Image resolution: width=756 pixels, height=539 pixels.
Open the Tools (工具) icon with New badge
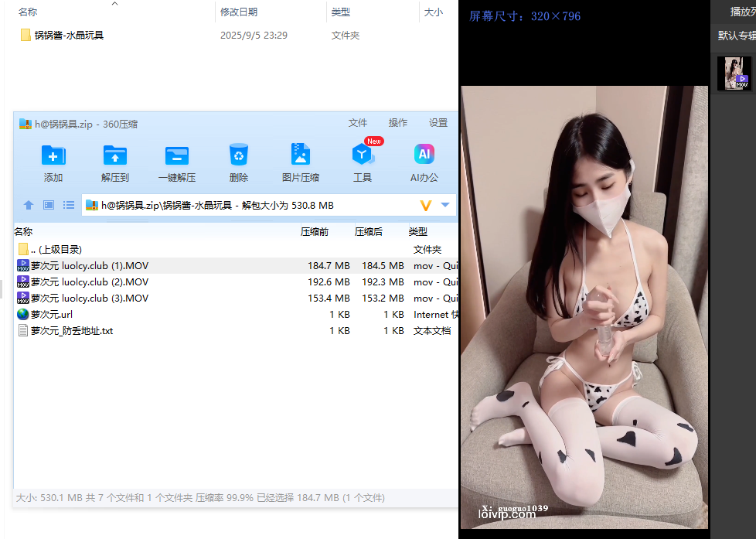point(363,156)
